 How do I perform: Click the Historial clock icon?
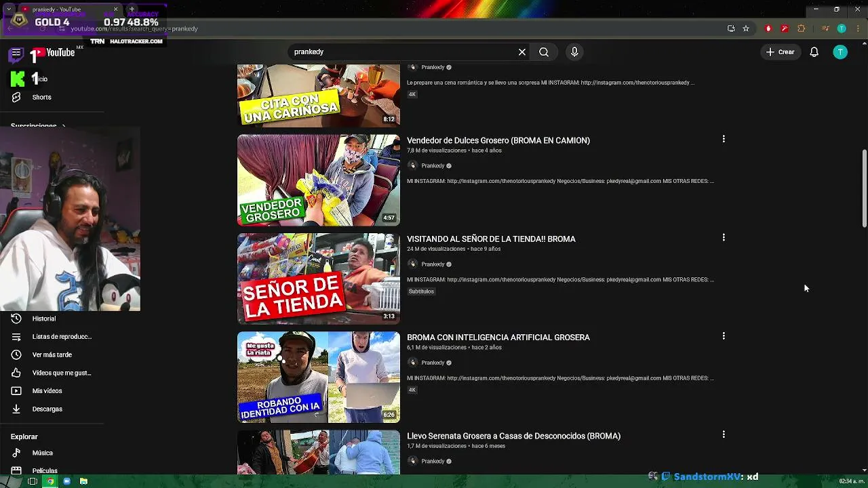coord(16,319)
